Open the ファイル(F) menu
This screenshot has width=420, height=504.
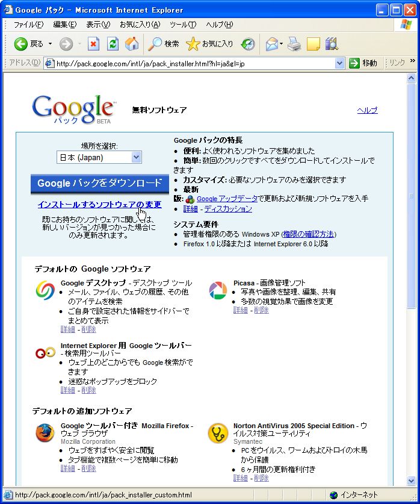28,25
